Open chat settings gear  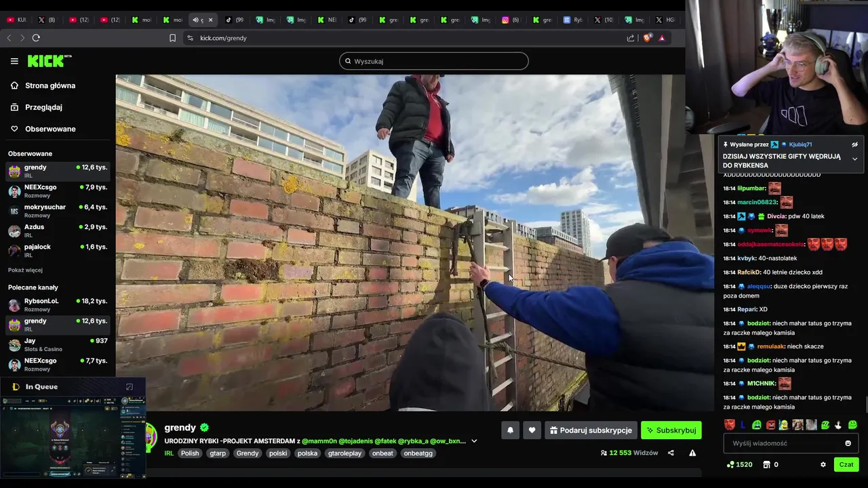click(x=823, y=464)
